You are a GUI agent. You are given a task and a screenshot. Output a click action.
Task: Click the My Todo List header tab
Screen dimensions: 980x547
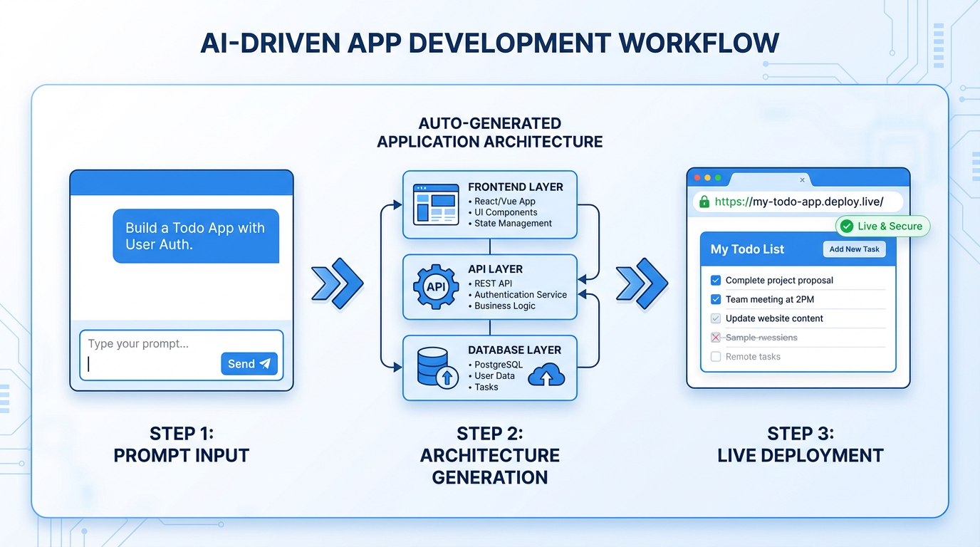[x=747, y=249]
